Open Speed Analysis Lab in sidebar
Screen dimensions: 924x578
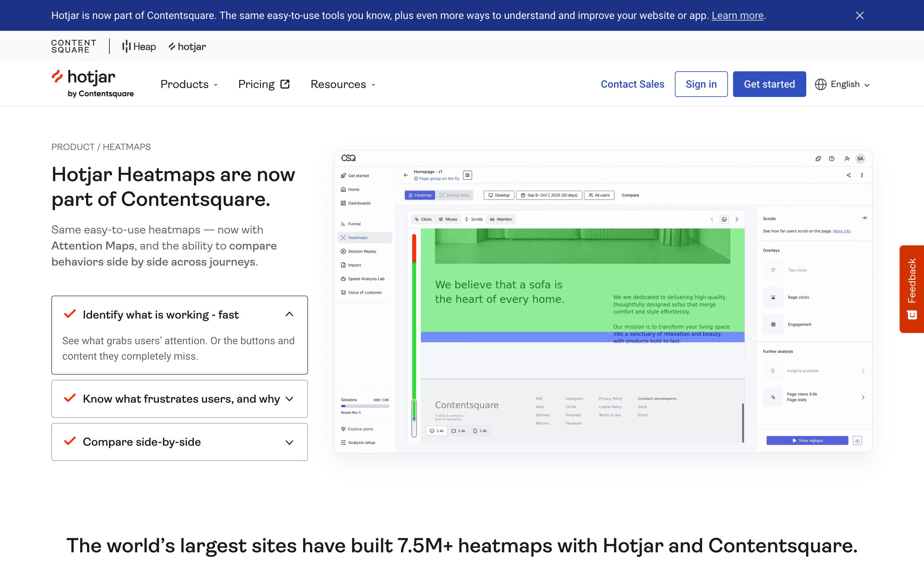362,279
